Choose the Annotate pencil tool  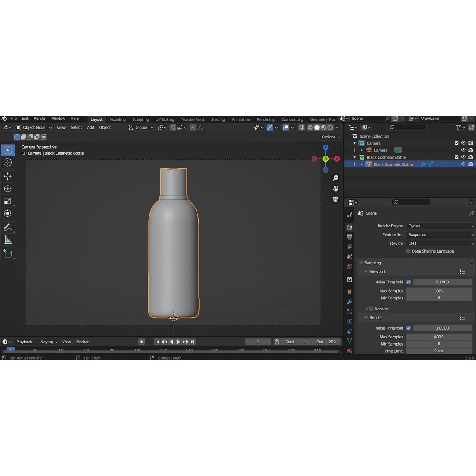8,227
